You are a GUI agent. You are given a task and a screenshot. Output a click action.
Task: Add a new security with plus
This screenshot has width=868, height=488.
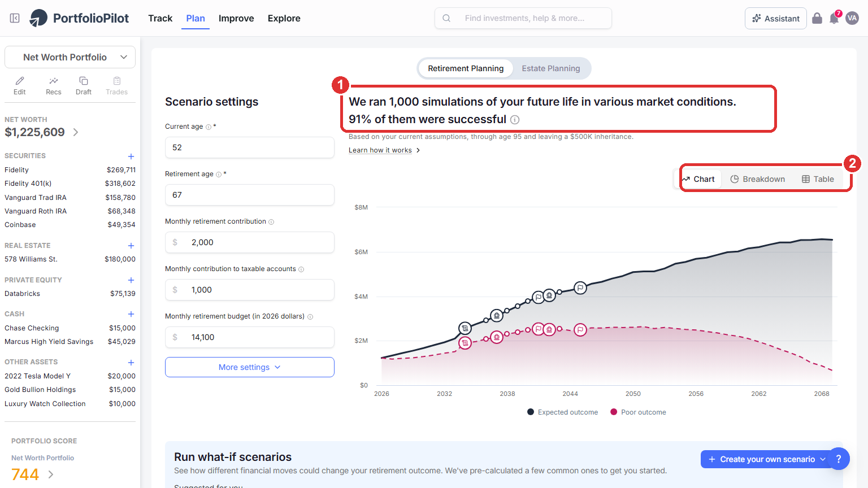pos(131,156)
